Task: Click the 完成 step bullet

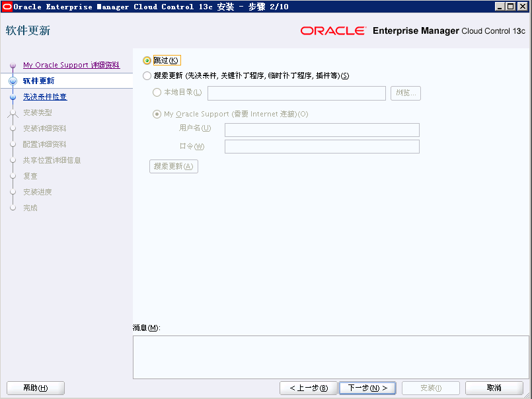Action: tap(13, 208)
